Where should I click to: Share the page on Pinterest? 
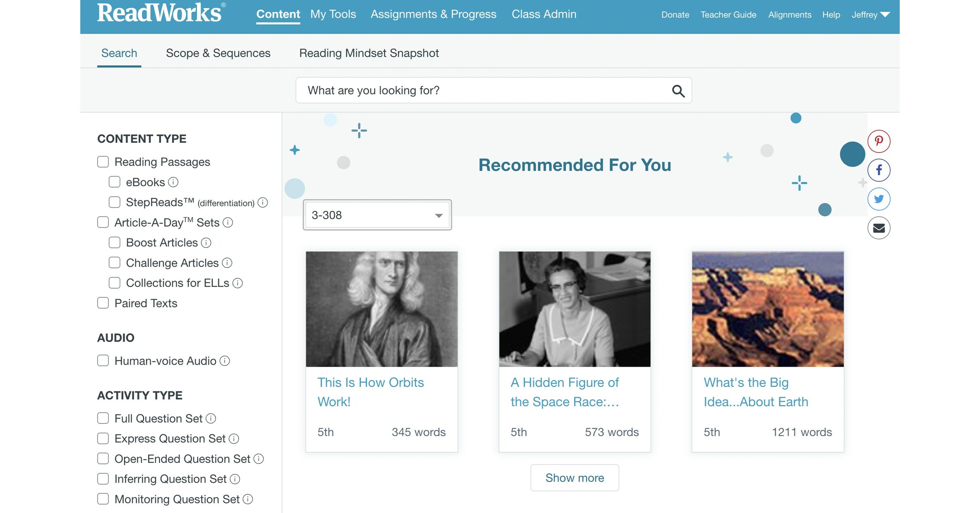click(x=879, y=141)
